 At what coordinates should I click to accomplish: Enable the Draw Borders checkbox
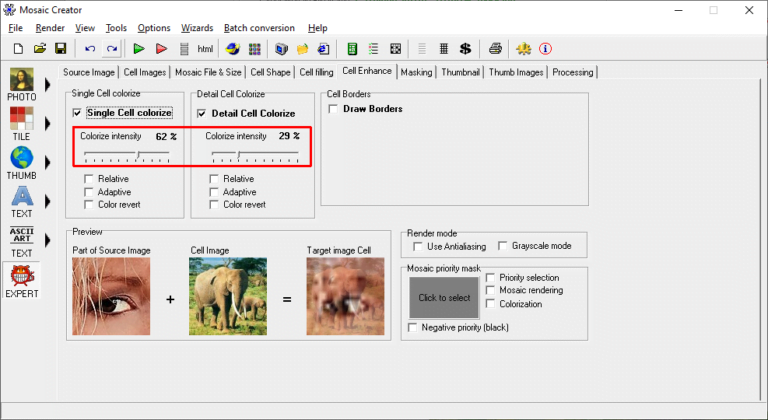click(334, 108)
